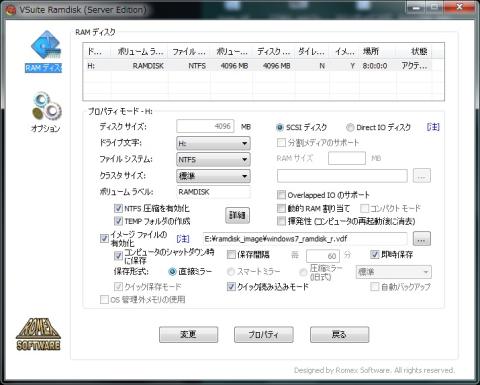
Task: Click the ボリューム ラ... column header
Action: click(x=139, y=51)
